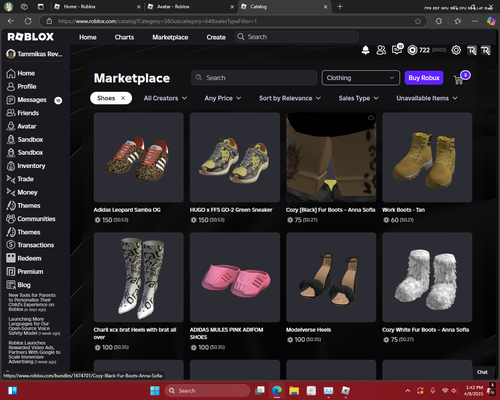Open the settings gear icon

(x=456, y=50)
